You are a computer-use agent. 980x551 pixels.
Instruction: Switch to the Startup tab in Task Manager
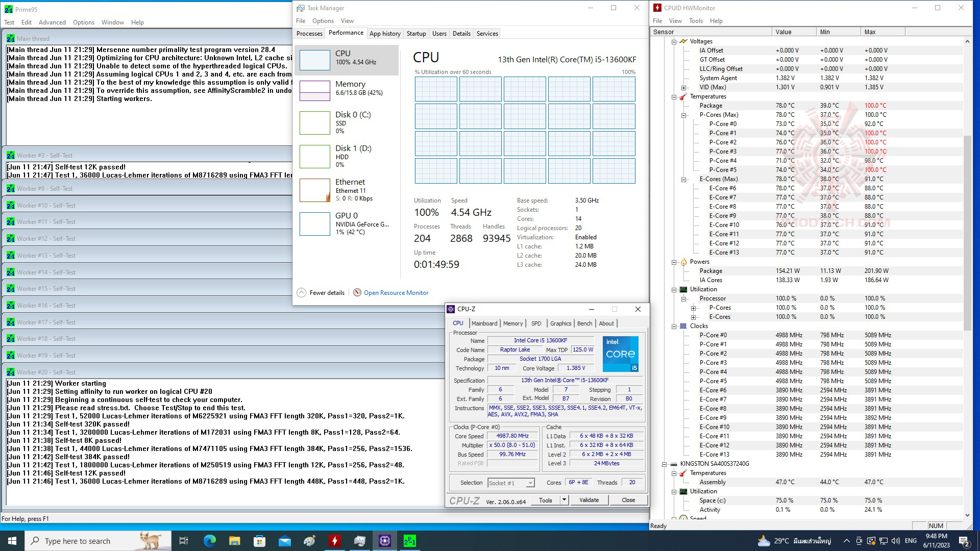416,34
